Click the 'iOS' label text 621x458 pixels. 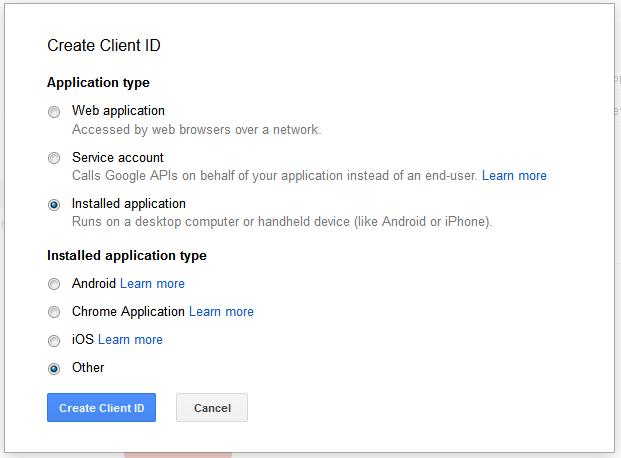pos(82,339)
